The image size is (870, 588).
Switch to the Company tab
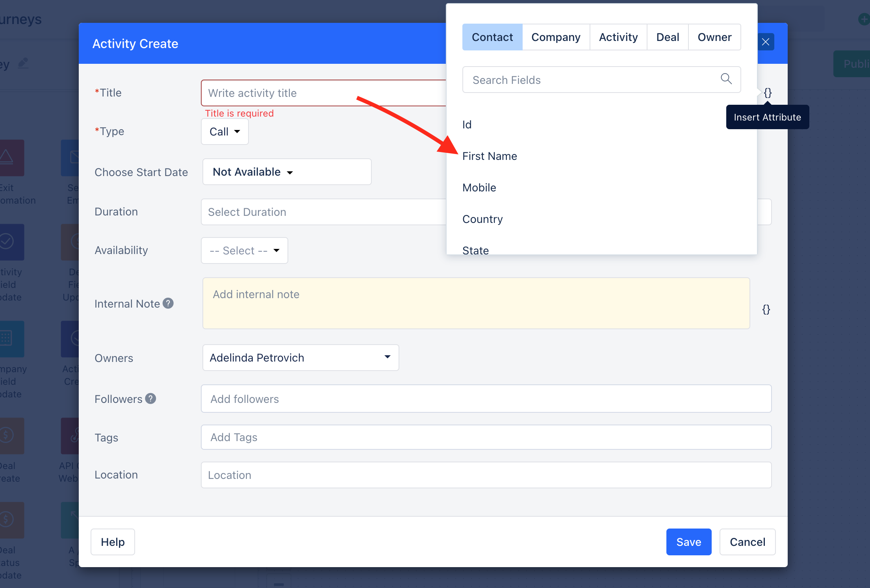coord(556,37)
